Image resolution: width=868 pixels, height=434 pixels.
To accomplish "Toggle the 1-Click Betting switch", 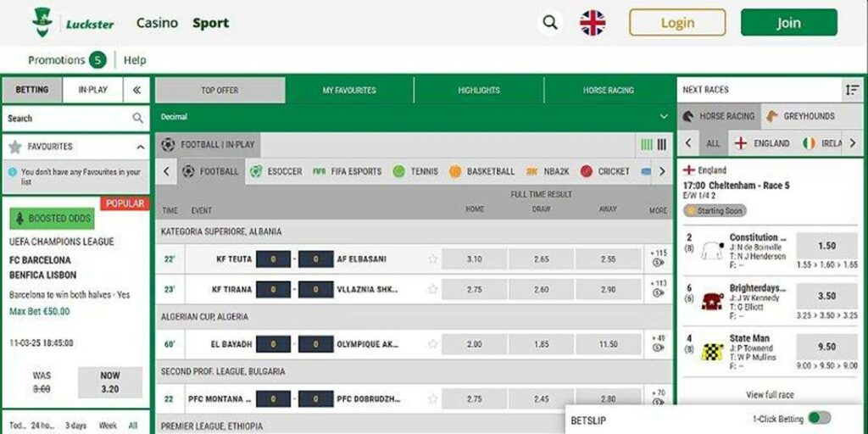I will point(819,418).
